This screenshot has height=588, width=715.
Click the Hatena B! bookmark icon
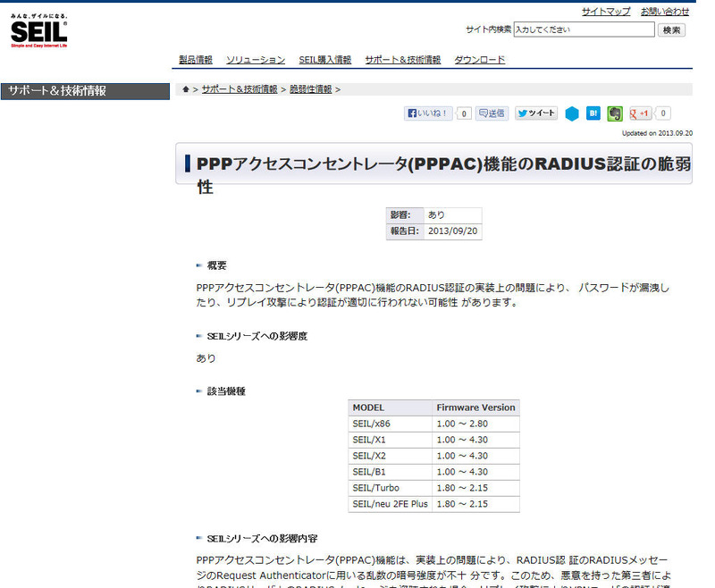(593, 113)
